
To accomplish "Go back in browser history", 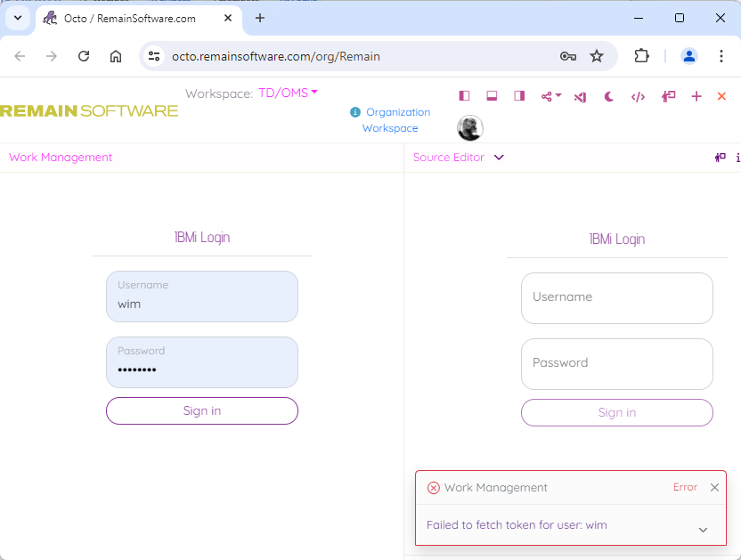I will (x=20, y=56).
